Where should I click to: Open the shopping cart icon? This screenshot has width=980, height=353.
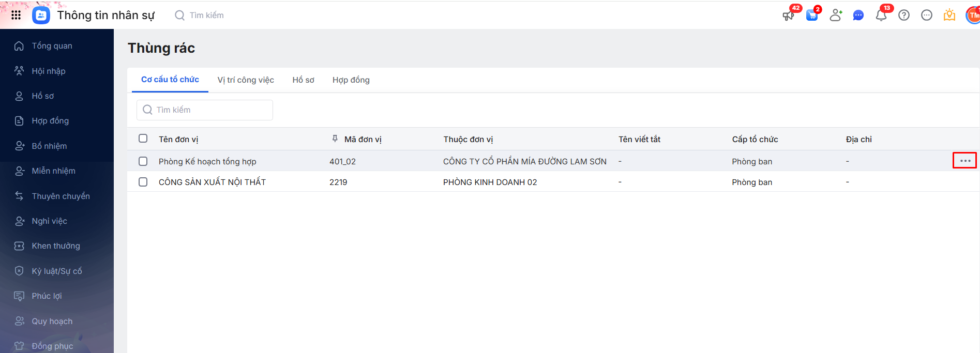pyautogui.click(x=812, y=16)
